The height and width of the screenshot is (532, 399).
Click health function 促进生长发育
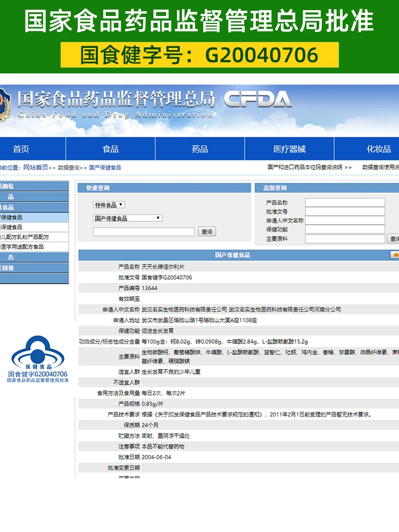(157, 331)
